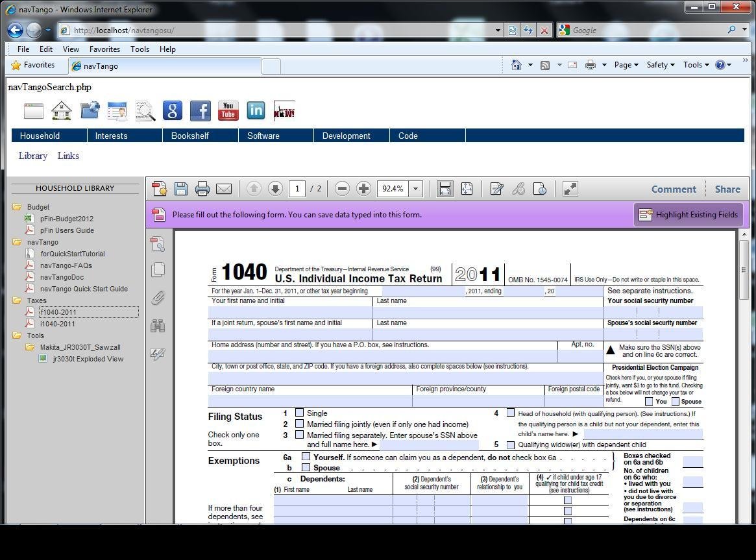Click the Print icon in the PDF toolbar
This screenshot has height=560, width=756.
point(202,189)
